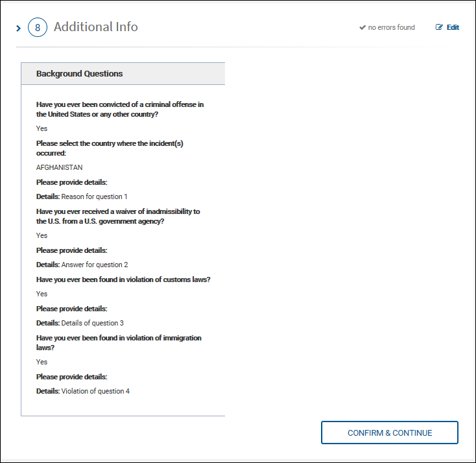This screenshot has width=476, height=463.
Task: Open the Edit link for Additional Info
Action: pyautogui.click(x=452, y=27)
